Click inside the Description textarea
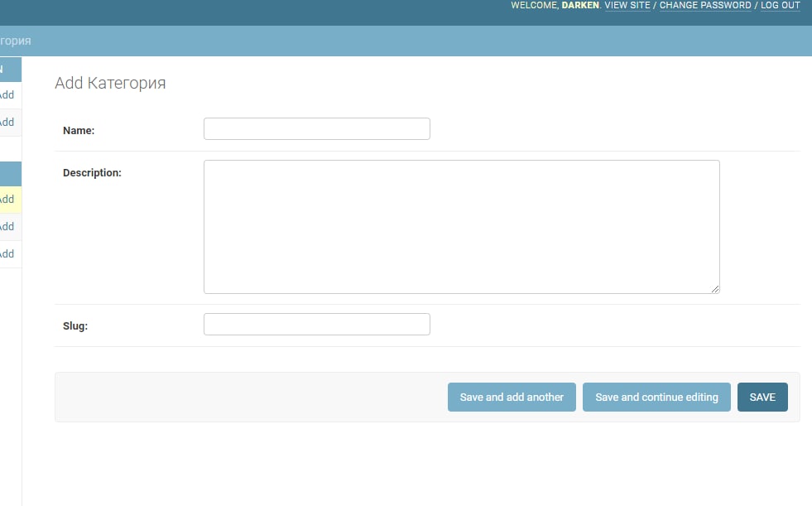 coord(461,227)
